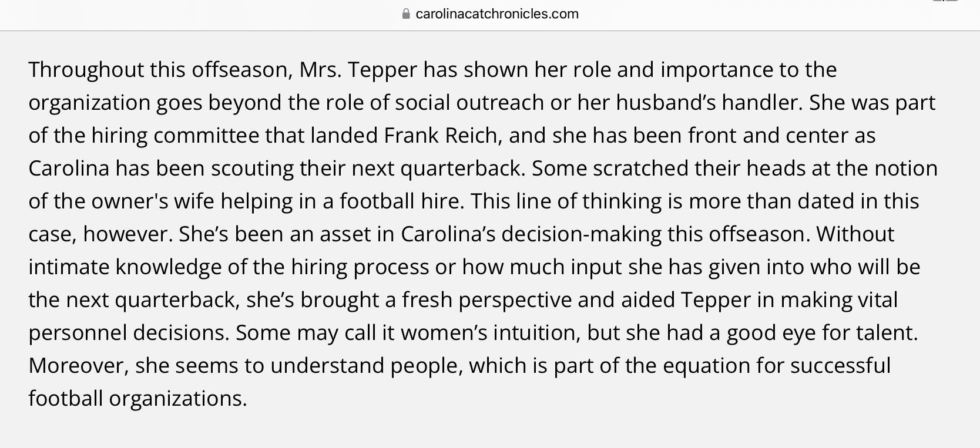Click the words "fresh perspective" in the article
The image size is (980, 448).
coord(486,299)
